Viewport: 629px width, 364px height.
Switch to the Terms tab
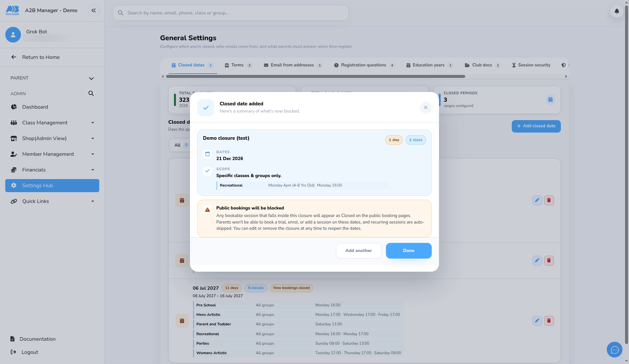click(x=238, y=65)
